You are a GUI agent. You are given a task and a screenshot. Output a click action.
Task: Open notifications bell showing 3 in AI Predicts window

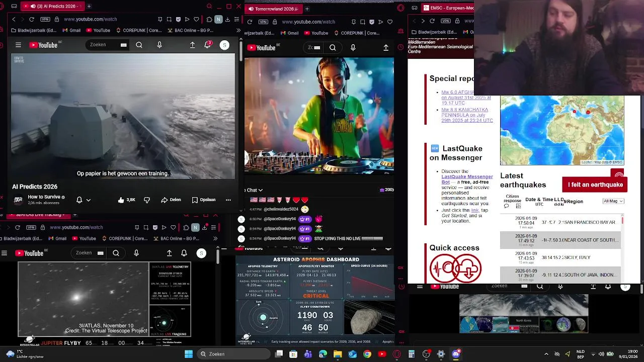(x=207, y=45)
